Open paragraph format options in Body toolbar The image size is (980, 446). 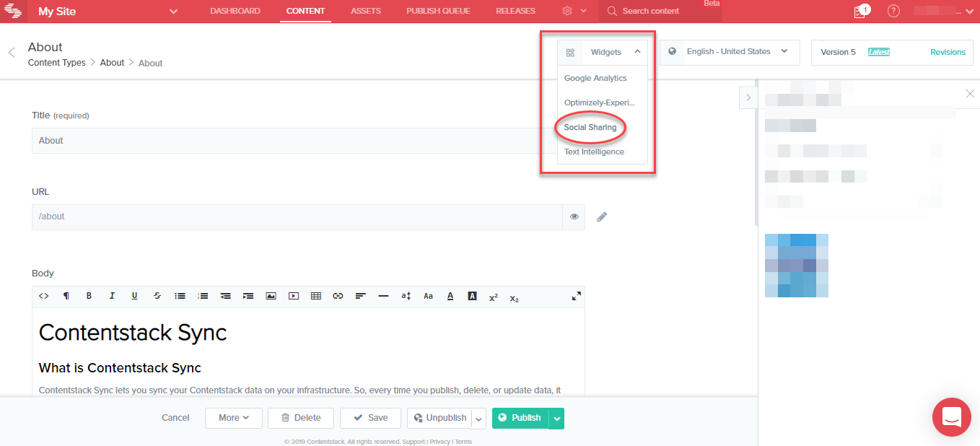tap(66, 296)
